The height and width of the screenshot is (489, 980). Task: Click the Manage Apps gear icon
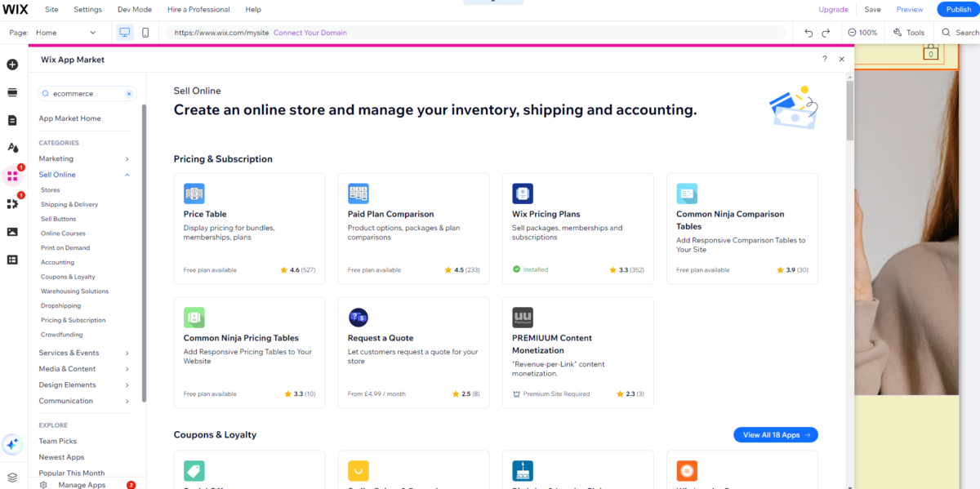click(x=44, y=485)
